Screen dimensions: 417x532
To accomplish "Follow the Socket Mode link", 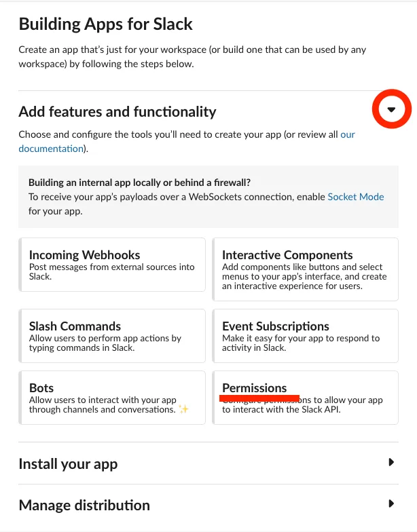I will coord(355,197).
